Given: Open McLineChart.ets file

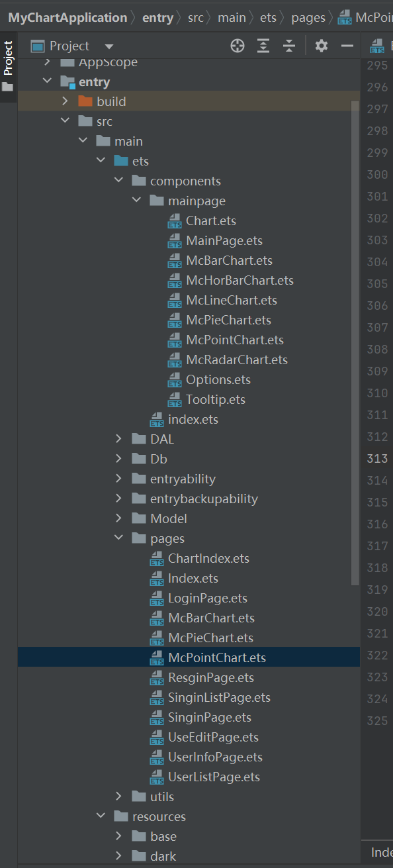Looking at the screenshot, I should coord(232,300).
